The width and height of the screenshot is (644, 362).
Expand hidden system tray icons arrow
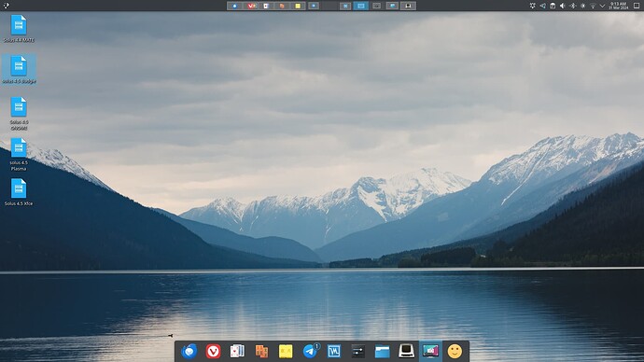(x=603, y=6)
